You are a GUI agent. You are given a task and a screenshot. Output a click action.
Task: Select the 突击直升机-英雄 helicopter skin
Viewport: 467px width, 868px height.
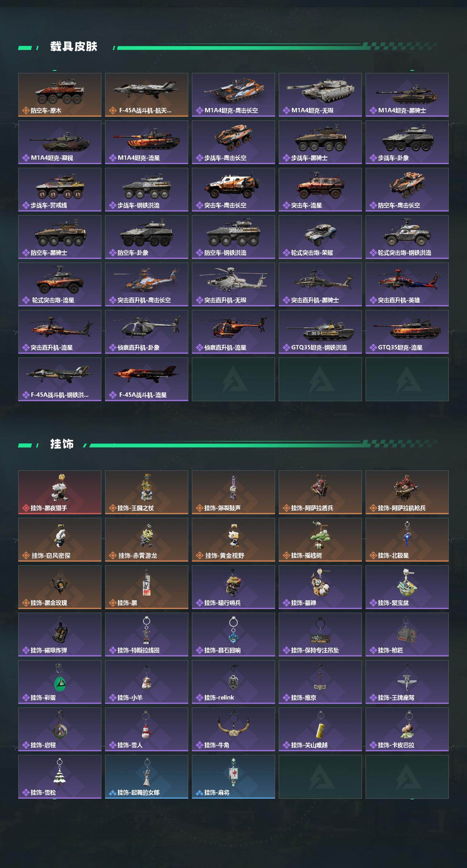[407, 284]
